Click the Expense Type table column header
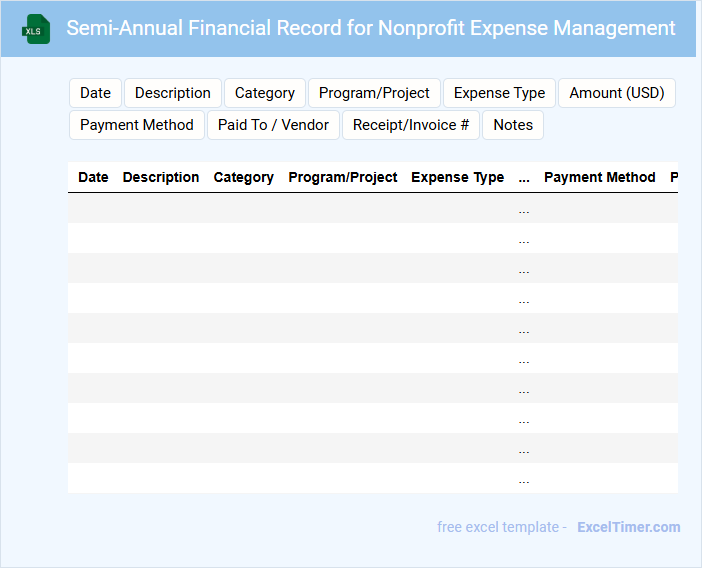702x568 pixels. point(458,177)
